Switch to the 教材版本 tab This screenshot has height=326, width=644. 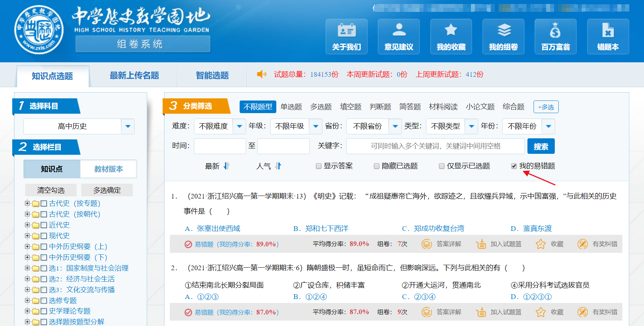[x=108, y=169]
